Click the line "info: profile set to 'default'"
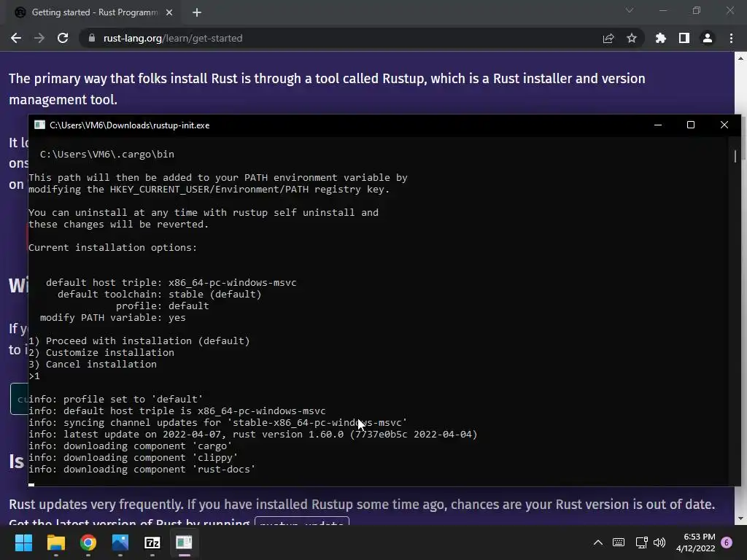 pos(116,400)
